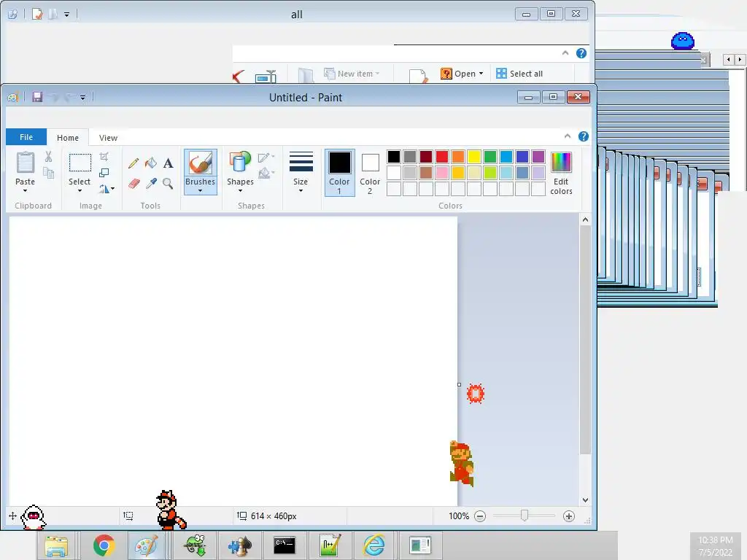Select the Magnifier tool
The height and width of the screenshot is (560, 747).
[168, 183]
